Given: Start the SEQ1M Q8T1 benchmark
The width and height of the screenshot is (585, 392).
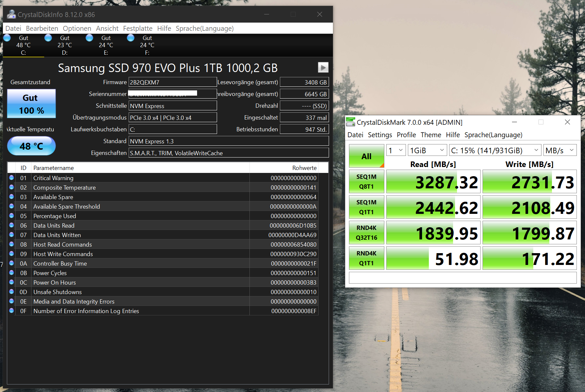Looking at the screenshot, I should point(366,181).
